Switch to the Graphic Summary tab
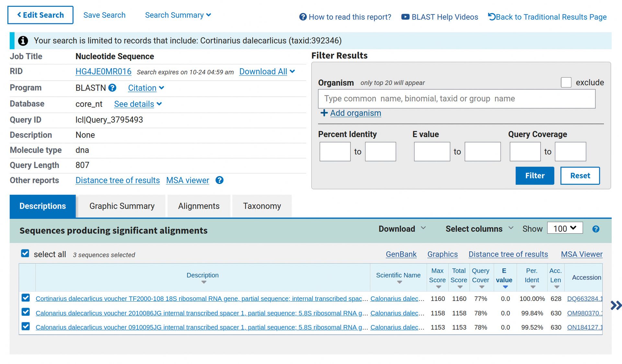This screenshot has width=622, height=364. tap(122, 206)
